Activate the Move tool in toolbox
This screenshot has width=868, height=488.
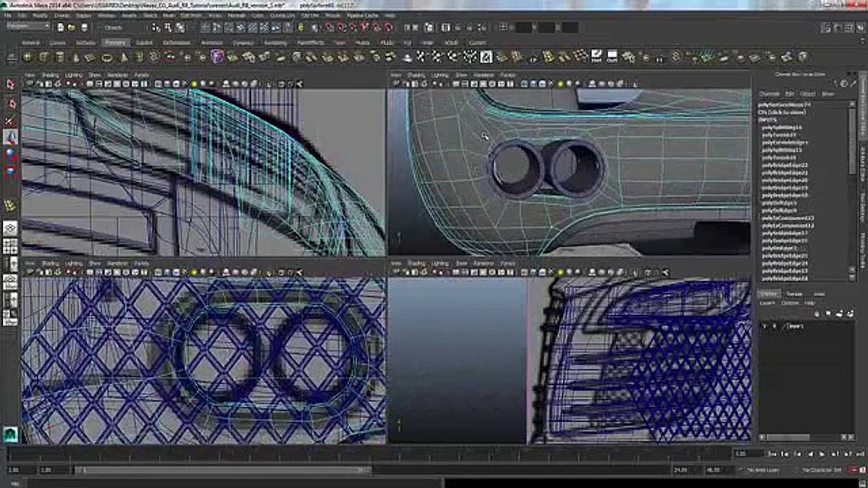point(10,137)
